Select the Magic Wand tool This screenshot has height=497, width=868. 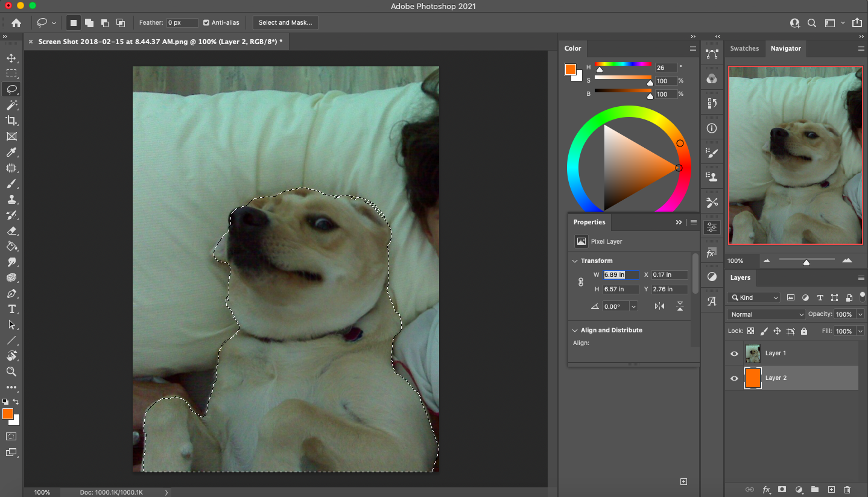[x=11, y=105]
